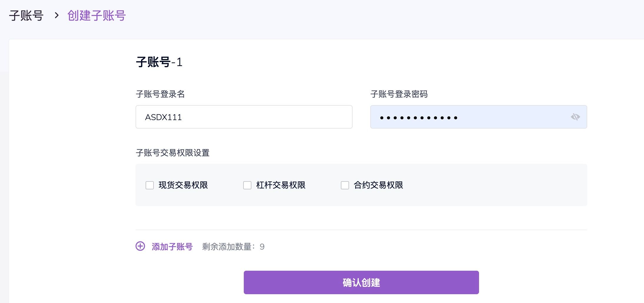The height and width of the screenshot is (303, 644).
Task: Click the 子账号登录密码 field label
Action: 399,94
